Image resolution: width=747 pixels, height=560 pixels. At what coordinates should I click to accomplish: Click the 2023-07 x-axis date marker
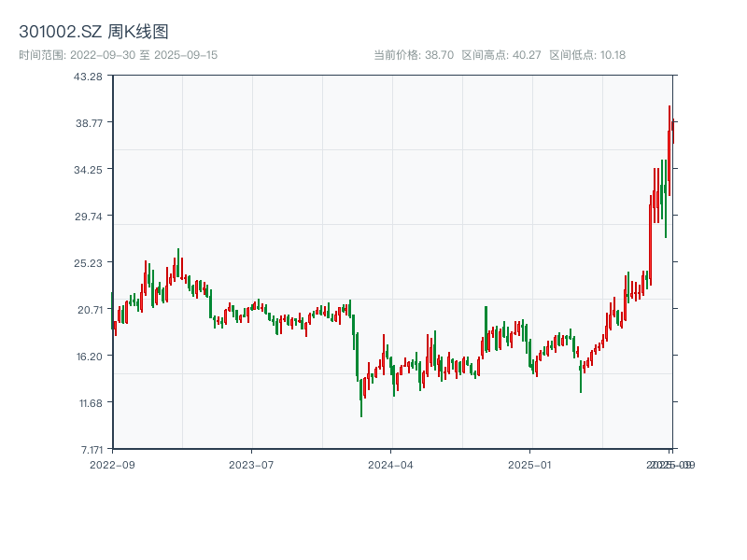tap(252, 464)
